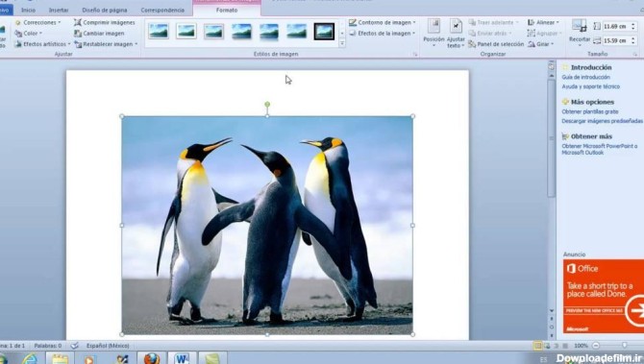Open Tamaño group dialog launcher

coord(635,54)
